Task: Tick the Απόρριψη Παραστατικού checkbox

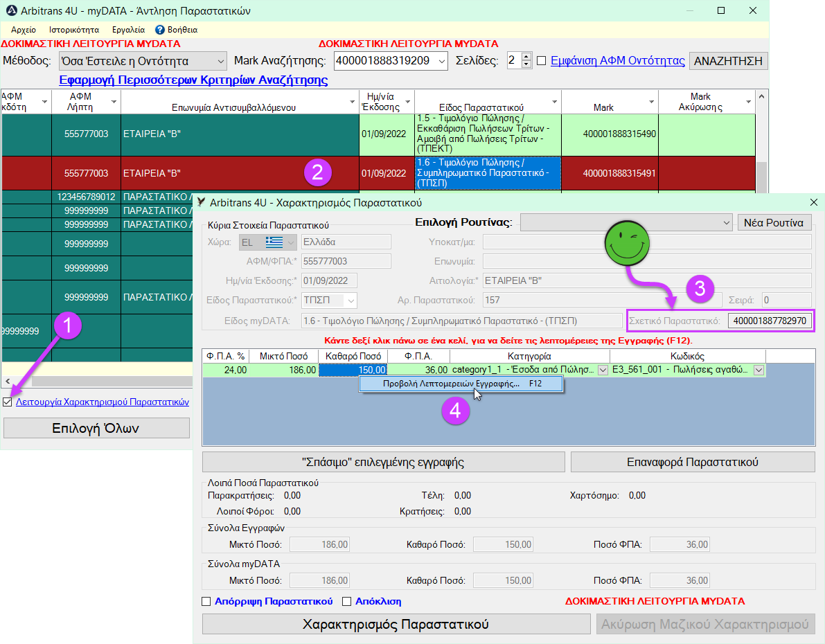Action: 206,601
